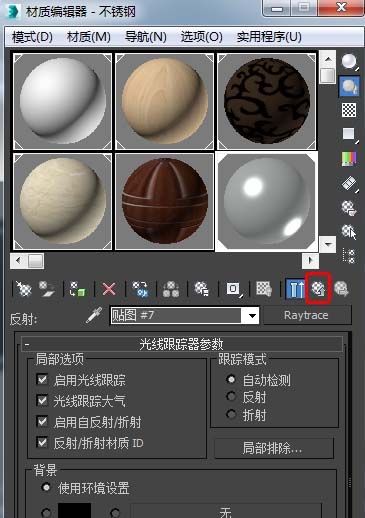Click the vertical scrollbar thumb beside slots

pyautogui.click(x=328, y=76)
